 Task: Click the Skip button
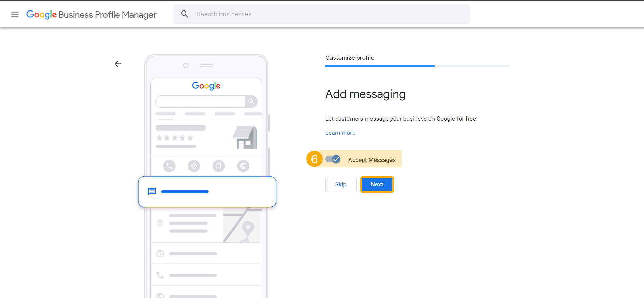coord(341,184)
